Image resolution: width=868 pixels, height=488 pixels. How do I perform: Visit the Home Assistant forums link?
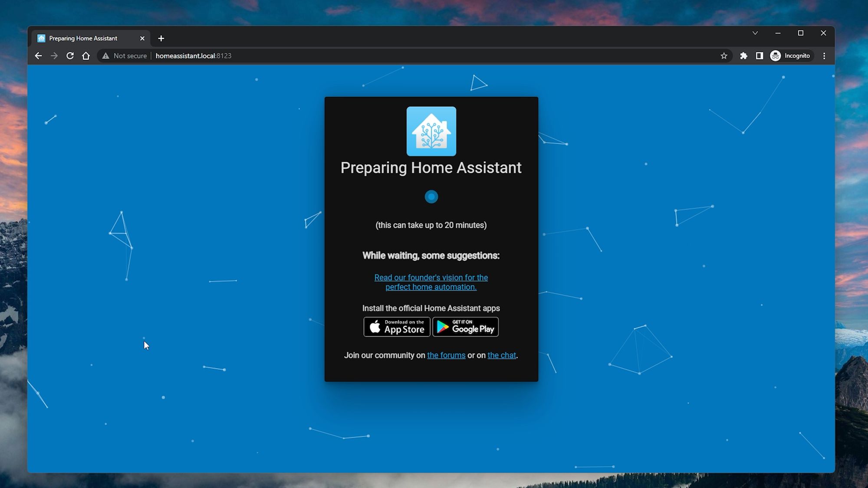(x=446, y=355)
